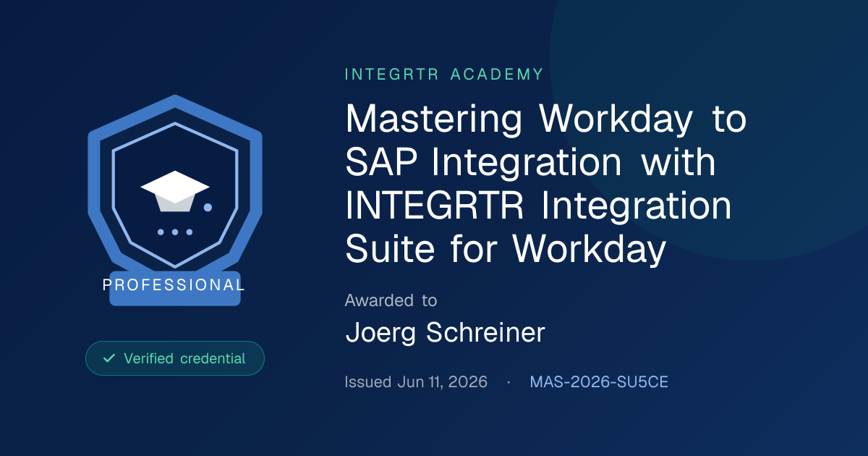
Task: Click the dot separator after the issue date
Action: point(509,382)
